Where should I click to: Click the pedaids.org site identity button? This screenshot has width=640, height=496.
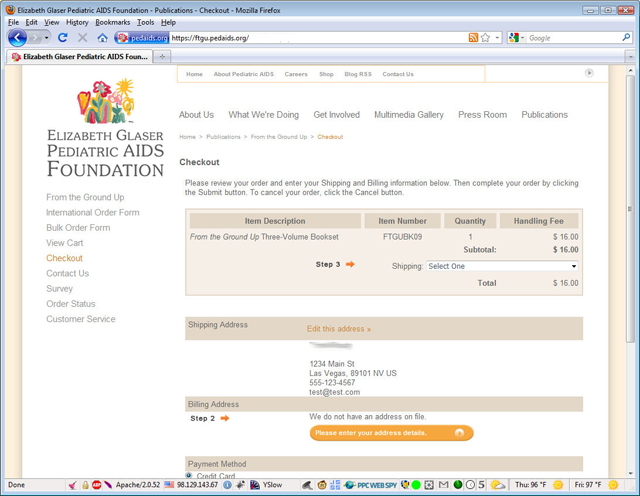142,38
